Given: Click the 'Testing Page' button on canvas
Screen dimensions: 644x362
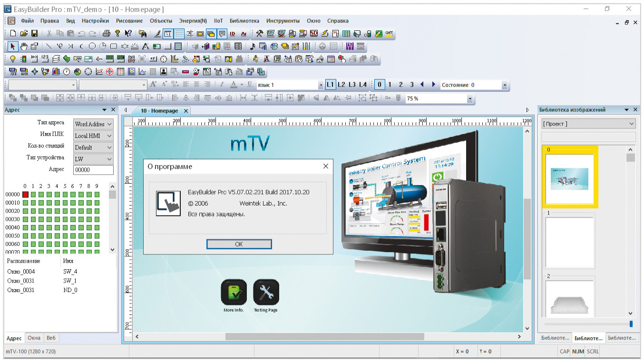Looking at the screenshot, I should [x=266, y=293].
